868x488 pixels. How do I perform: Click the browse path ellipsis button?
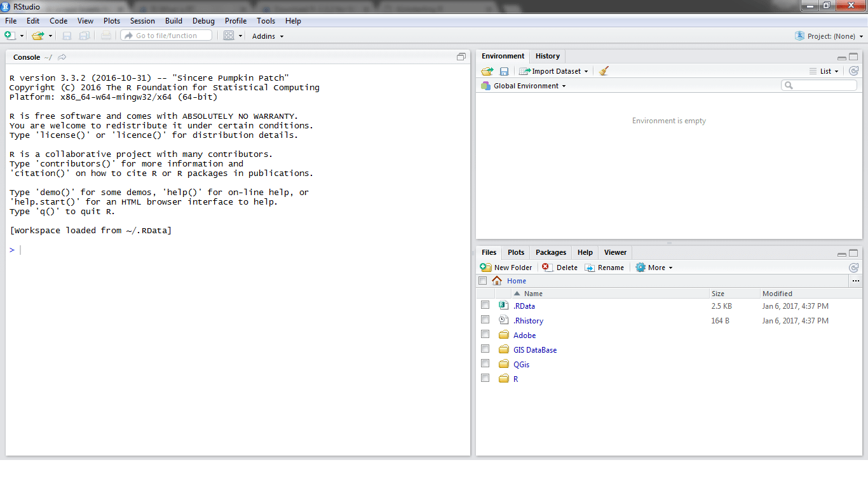coord(856,281)
